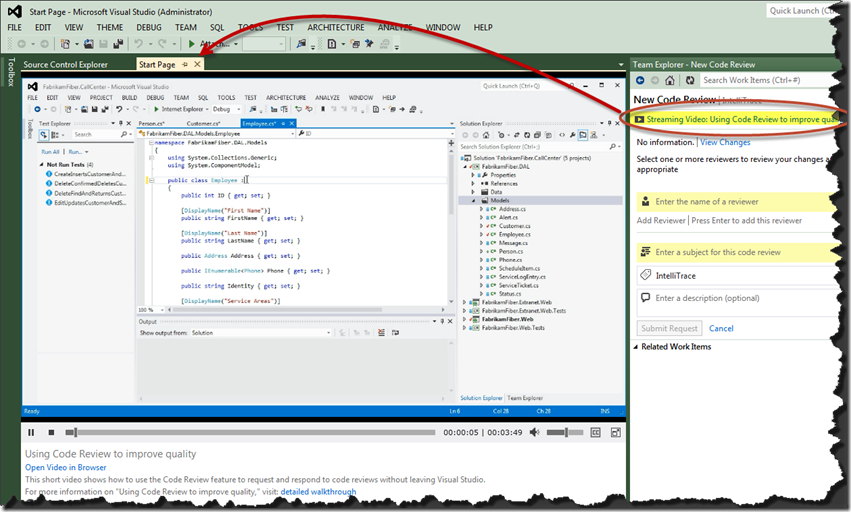Click the optional description field

(x=735, y=302)
